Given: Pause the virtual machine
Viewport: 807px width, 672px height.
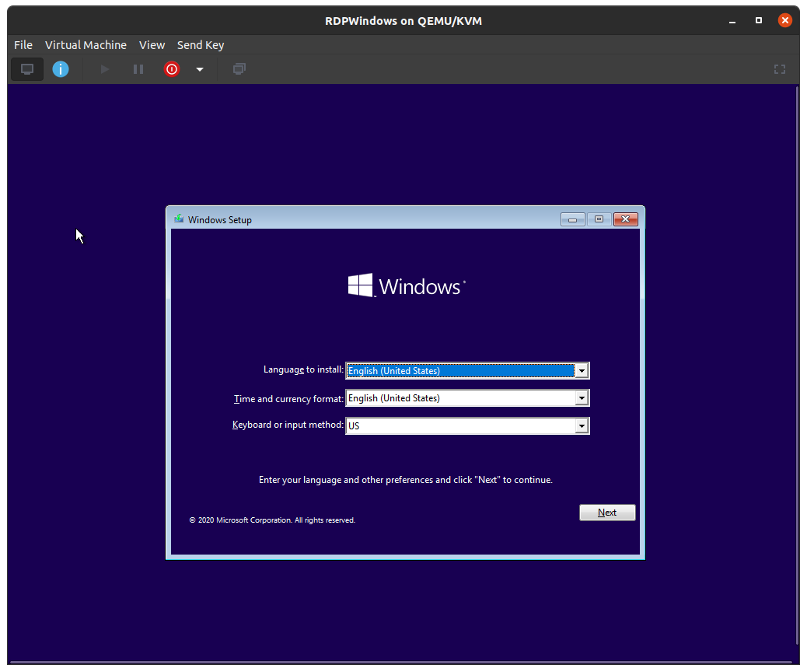Looking at the screenshot, I should 138,69.
